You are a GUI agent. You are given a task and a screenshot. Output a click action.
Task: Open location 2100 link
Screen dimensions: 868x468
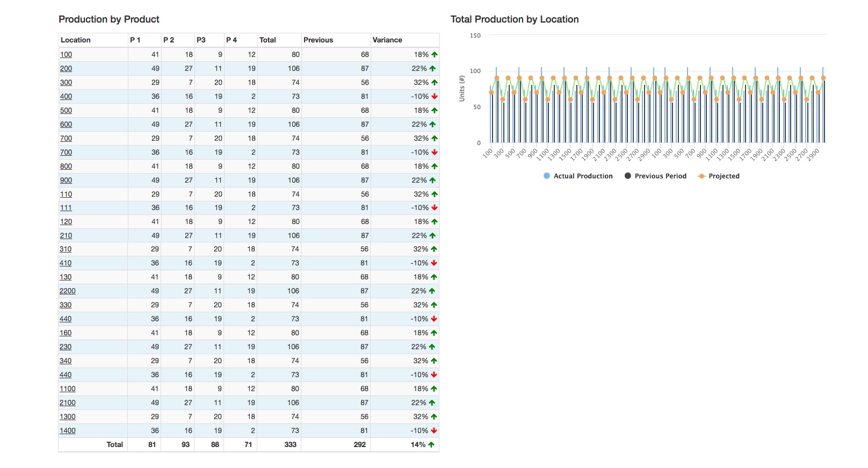click(x=68, y=402)
